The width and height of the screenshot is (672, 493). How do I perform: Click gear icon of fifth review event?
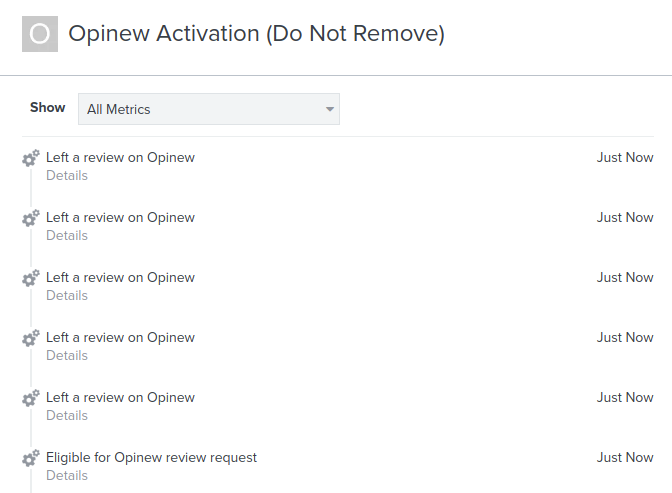pyautogui.click(x=31, y=398)
